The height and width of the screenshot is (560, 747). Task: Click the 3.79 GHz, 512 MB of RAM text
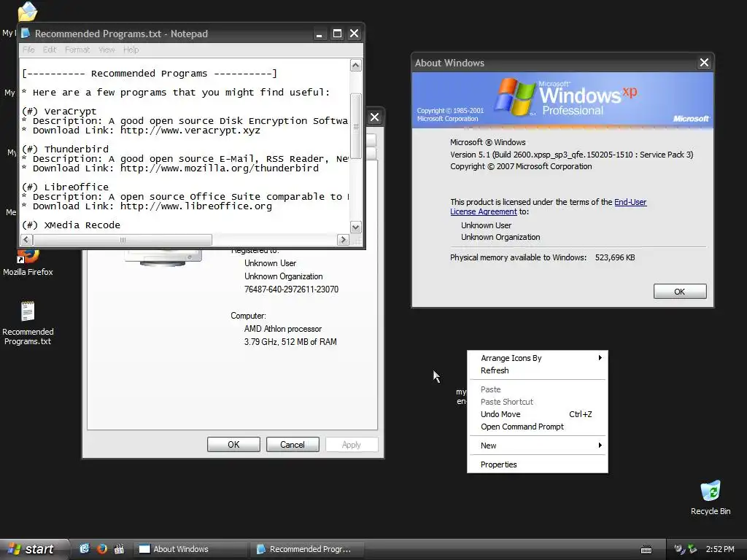point(290,341)
